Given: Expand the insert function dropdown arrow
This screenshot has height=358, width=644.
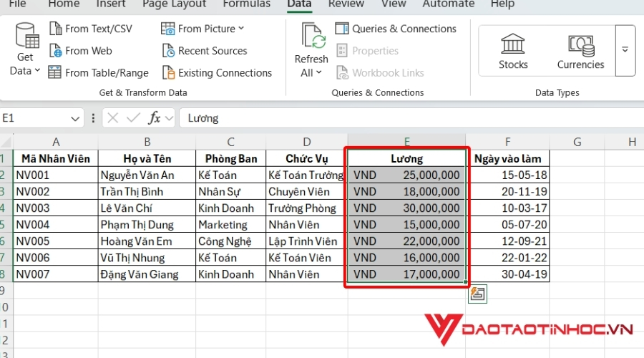Looking at the screenshot, I should click(x=169, y=118).
